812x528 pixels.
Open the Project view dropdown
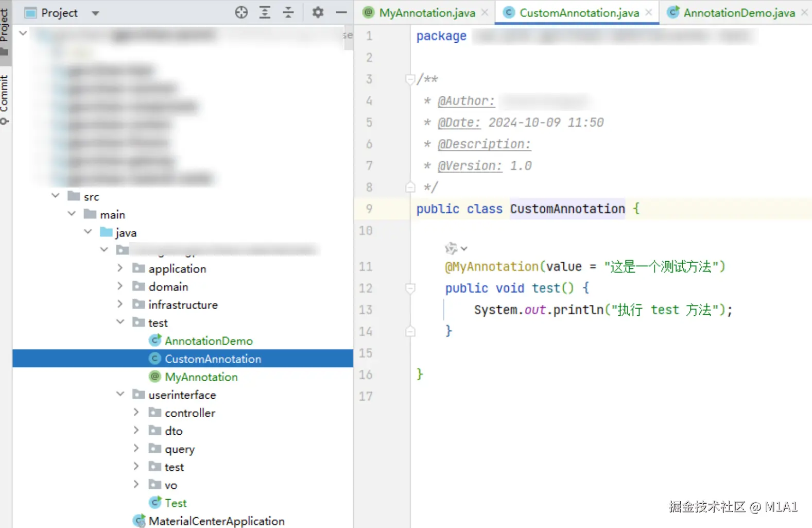[95, 13]
